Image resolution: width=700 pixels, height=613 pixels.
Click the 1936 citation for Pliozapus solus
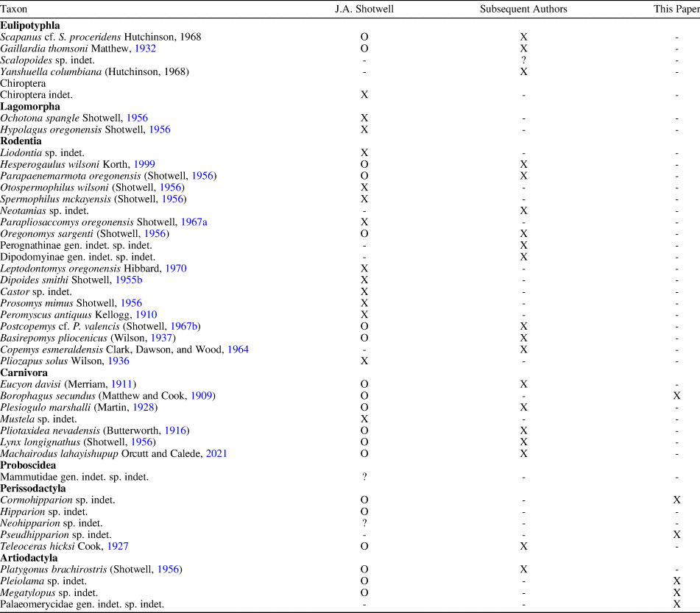tap(119, 361)
